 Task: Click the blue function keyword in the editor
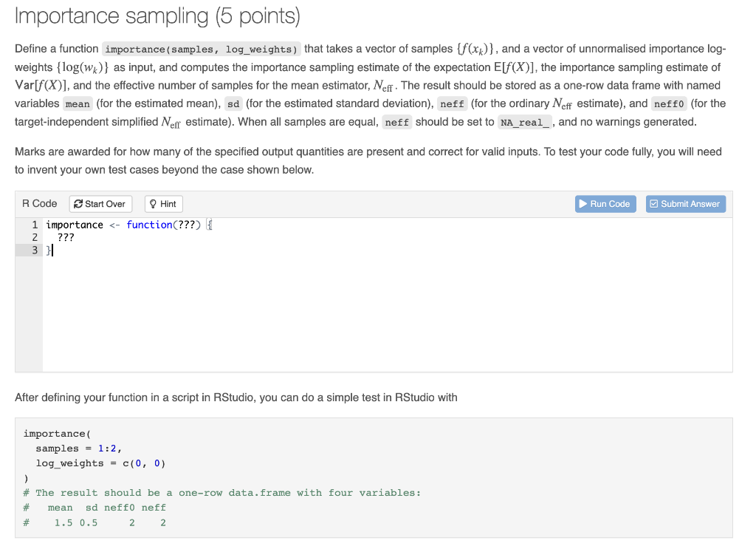coord(148,225)
